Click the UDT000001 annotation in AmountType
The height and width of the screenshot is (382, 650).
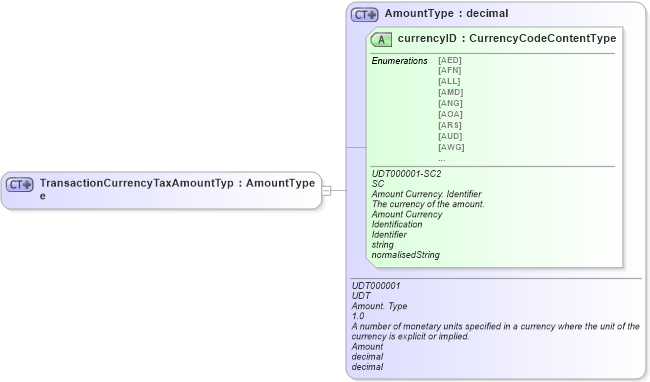376,285
